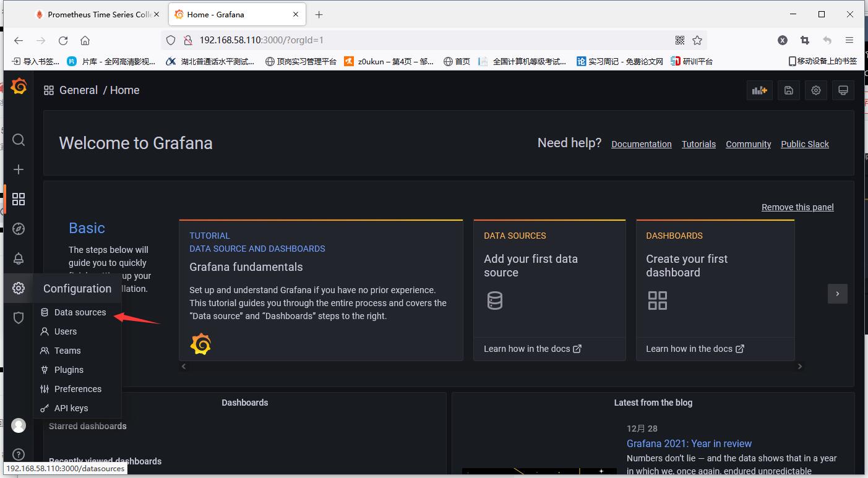
Task: Click the Configuration gear sidebar icon
Action: pyautogui.click(x=19, y=288)
